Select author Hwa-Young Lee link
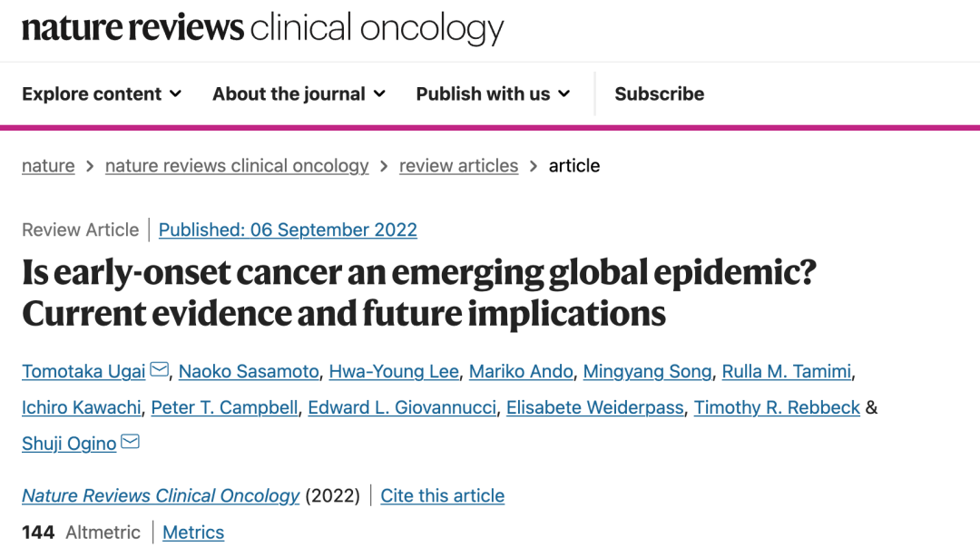 click(394, 371)
